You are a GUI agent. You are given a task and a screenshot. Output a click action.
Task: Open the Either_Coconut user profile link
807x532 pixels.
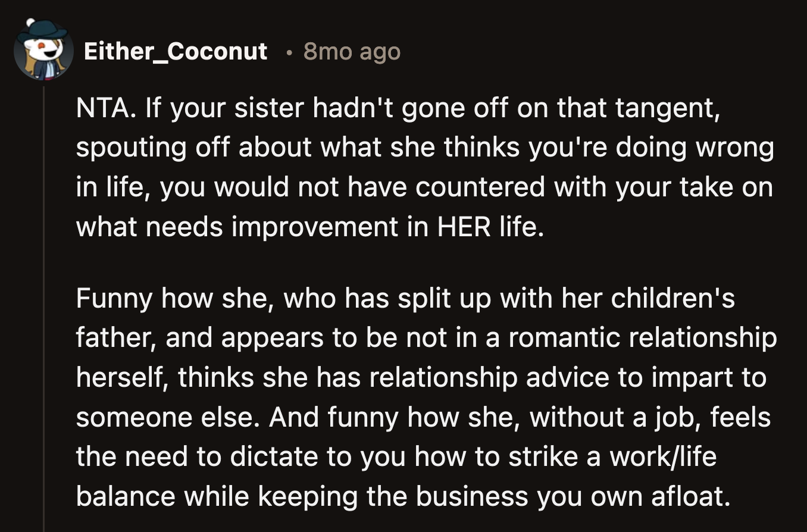tap(176, 52)
